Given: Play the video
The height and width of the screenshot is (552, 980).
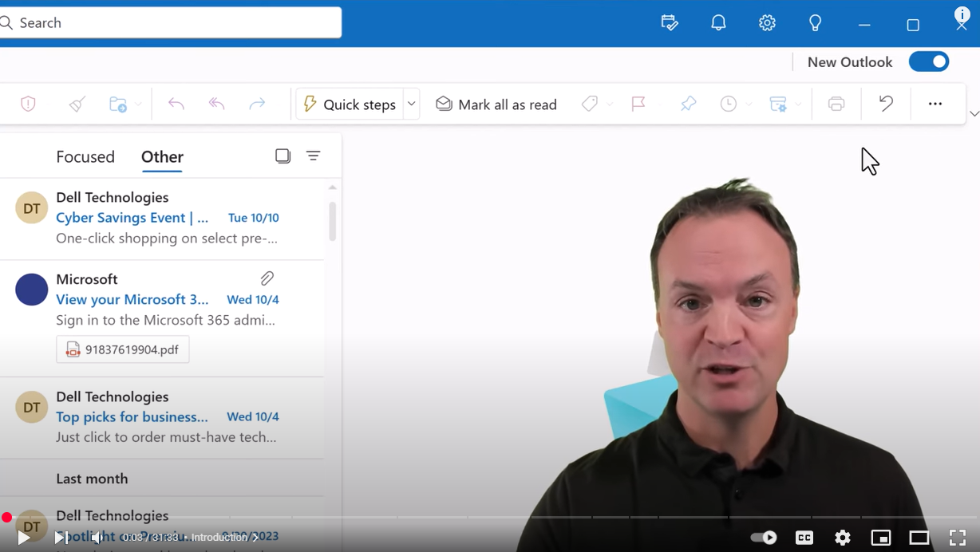Looking at the screenshot, I should coord(24,538).
